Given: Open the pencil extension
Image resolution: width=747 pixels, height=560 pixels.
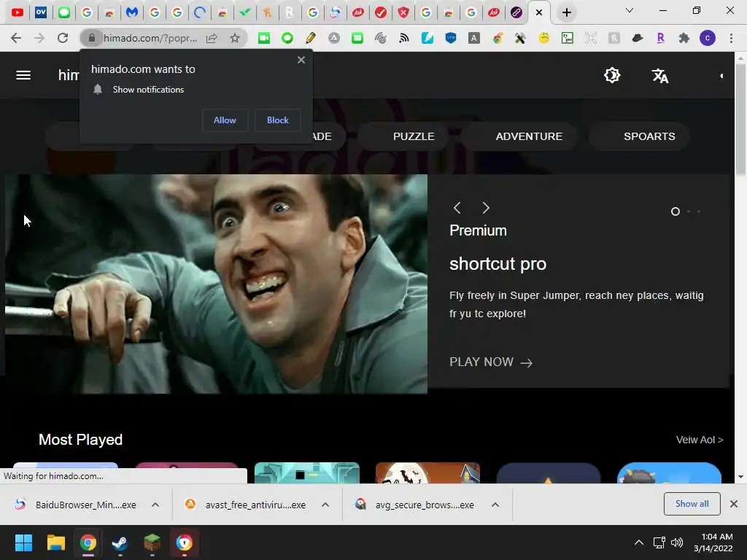Looking at the screenshot, I should pyautogui.click(x=311, y=38).
